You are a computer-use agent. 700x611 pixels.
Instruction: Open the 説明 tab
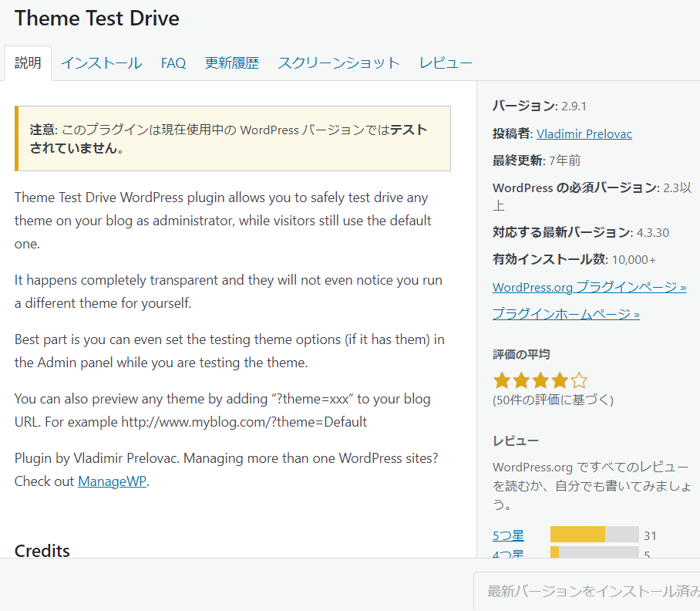point(28,63)
